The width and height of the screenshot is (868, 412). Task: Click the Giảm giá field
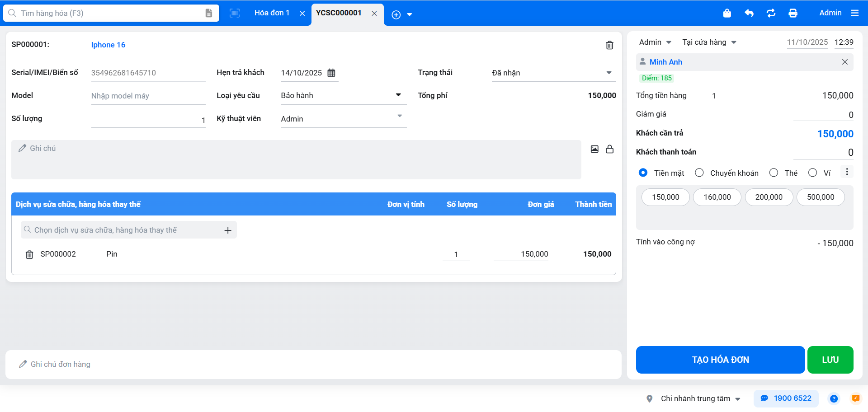click(x=823, y=115)
